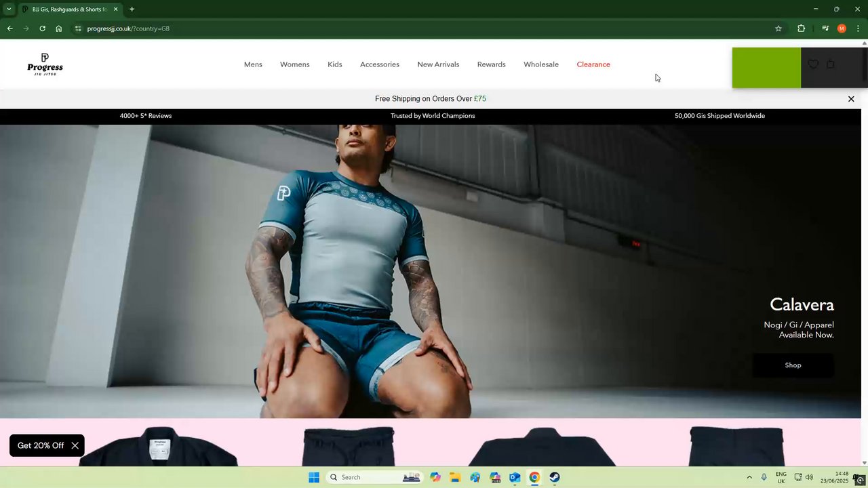868x488 pixels.
Task: Show hidden system tray icons
Action: tap(749, 477)
